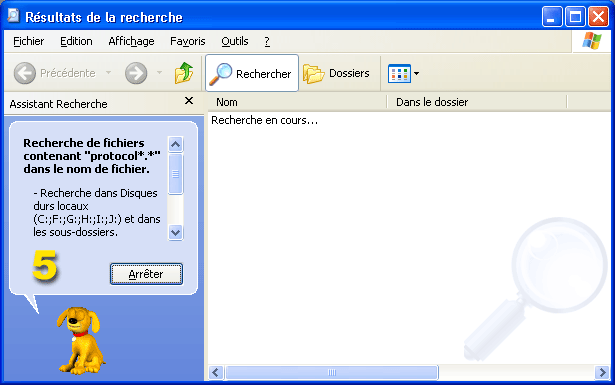Click the Précédente back arrow icon
Viewport: 615px width, 385px height.
pyautogui.click(x=25, y=73)
